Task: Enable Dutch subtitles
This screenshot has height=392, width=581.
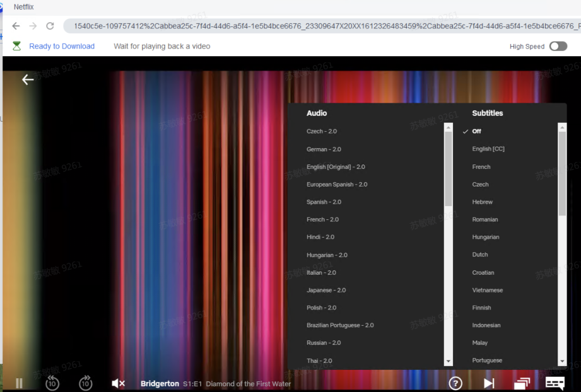Action: pos(480,255)
